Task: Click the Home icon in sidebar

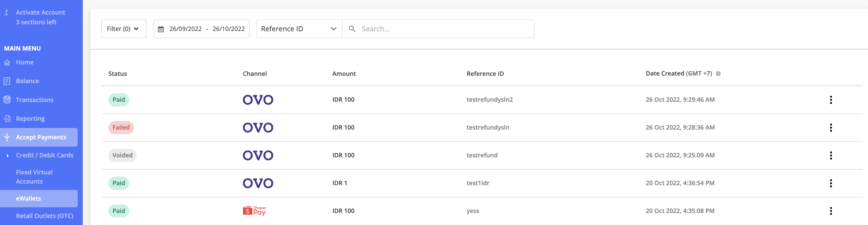Action: (7, 62)
